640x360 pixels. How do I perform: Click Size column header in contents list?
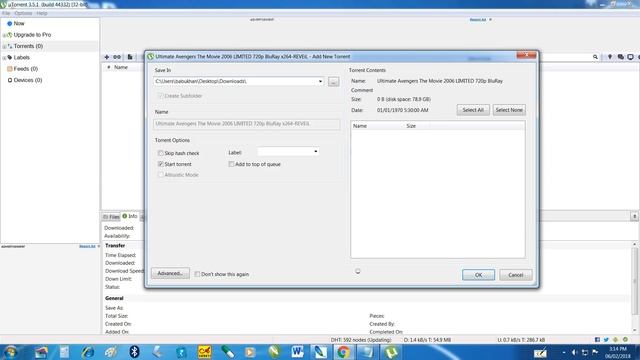pos(411,126)
